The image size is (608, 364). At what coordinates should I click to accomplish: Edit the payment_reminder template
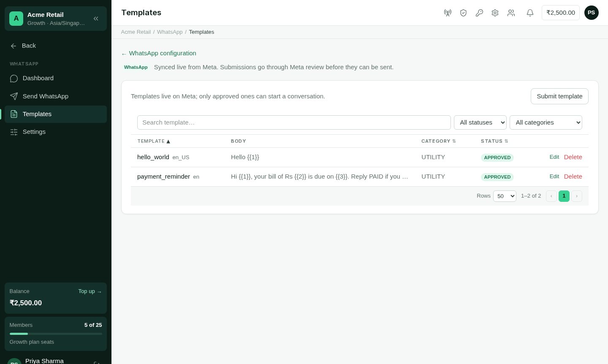[x=554, y=177]
